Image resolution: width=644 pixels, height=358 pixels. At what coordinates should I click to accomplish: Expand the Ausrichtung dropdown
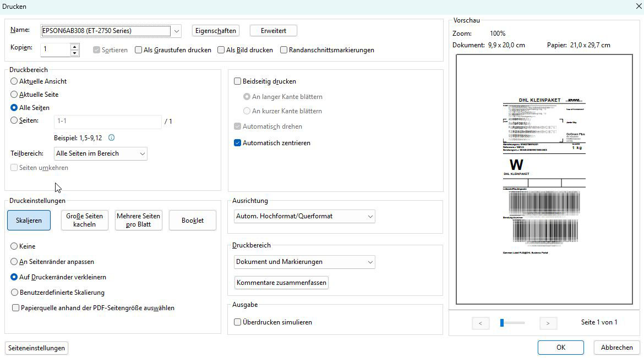point(304,216)
